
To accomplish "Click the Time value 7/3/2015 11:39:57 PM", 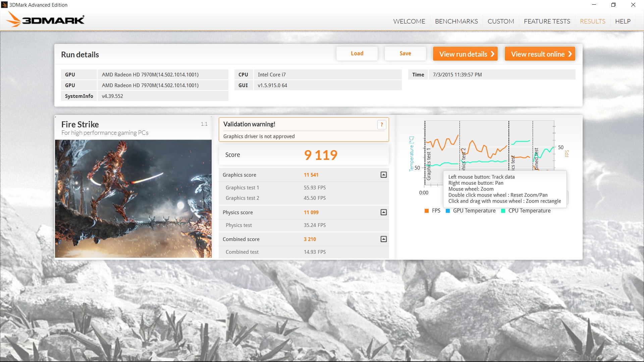I will (457, 75).
